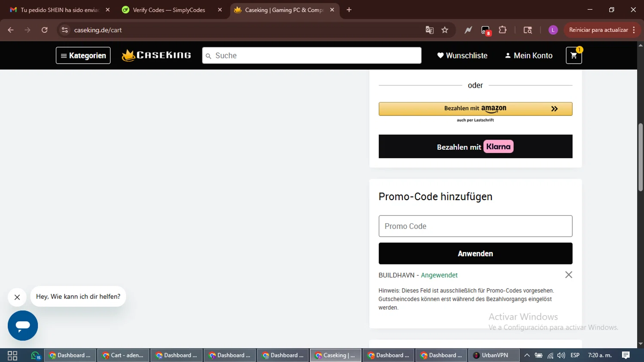Open Chrome three-dot menu

pos(634,30)
